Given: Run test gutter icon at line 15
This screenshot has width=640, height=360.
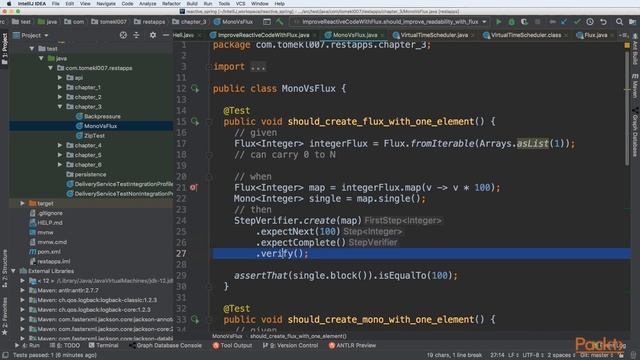Looking at the screenshot, I should [x=195, y=122].
